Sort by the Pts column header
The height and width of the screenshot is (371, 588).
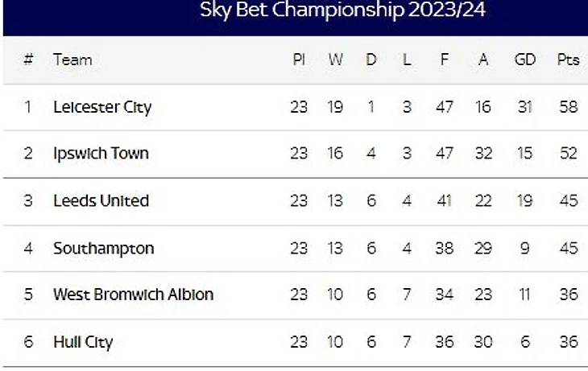568,60
